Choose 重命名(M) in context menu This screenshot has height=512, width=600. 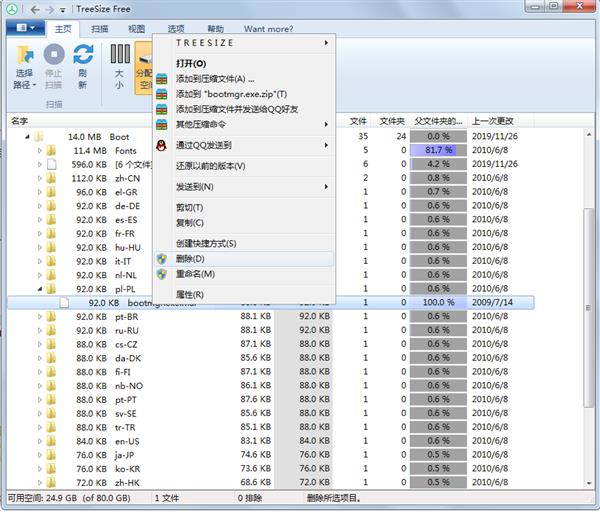(244, 274)
